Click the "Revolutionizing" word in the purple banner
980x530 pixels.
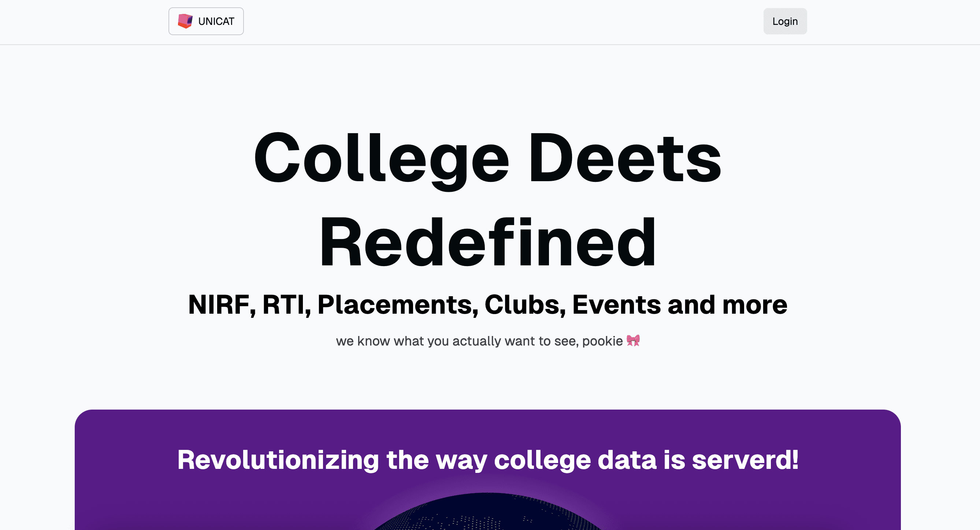278,460
